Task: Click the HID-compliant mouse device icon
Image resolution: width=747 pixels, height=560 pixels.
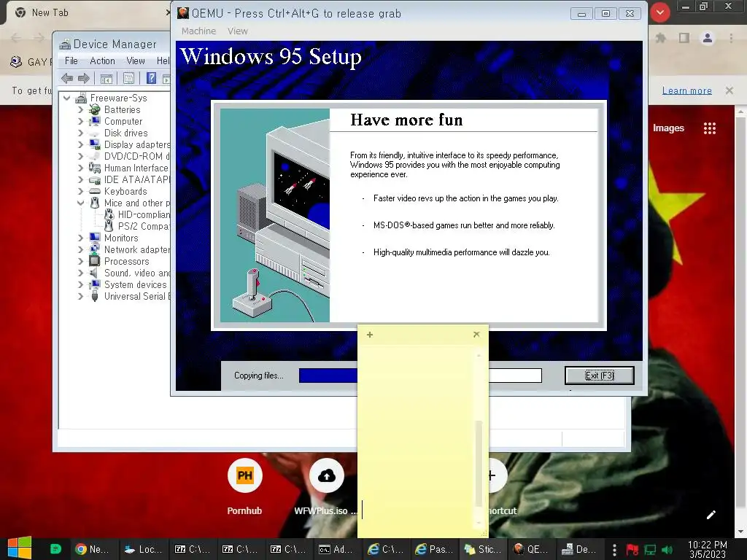Action: coord(109,214)
